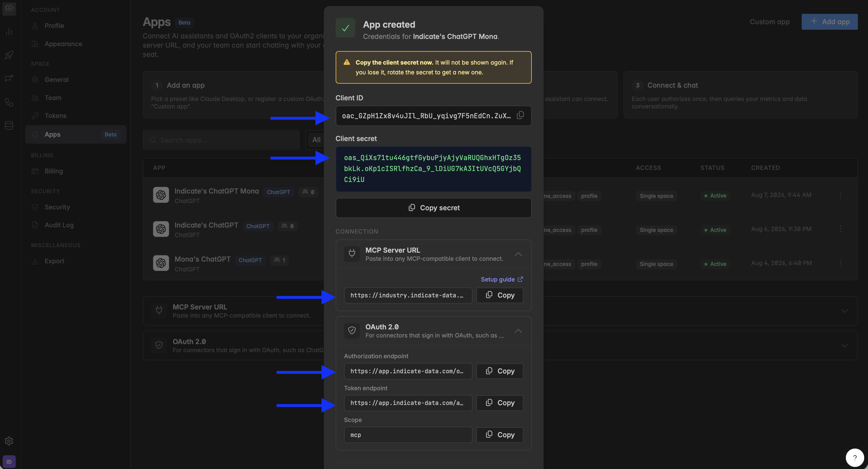Copy the Authorization endpoint URL

500,371
